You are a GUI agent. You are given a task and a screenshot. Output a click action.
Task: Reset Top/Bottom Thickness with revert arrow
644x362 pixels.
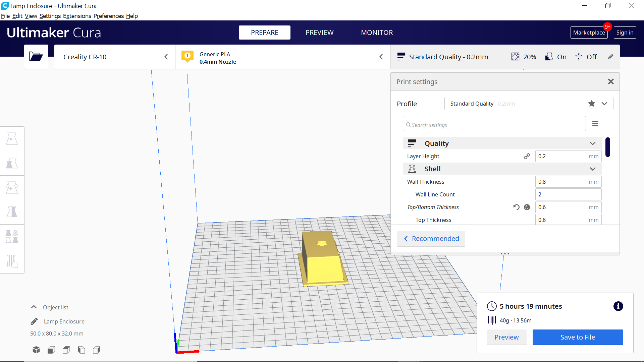pyautogui.click(x=516, y=207)
